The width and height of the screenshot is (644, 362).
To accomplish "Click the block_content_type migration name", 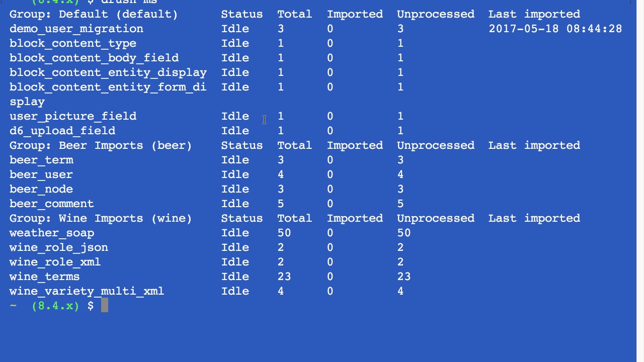I will pyautogui.click(x=72, y=43).
